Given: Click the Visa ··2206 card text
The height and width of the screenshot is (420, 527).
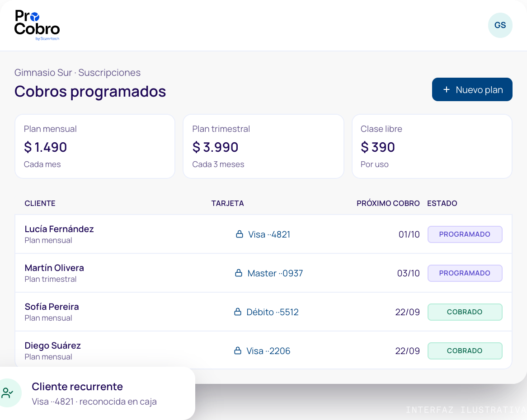Looking at the screenshot, I should point(268,351).
